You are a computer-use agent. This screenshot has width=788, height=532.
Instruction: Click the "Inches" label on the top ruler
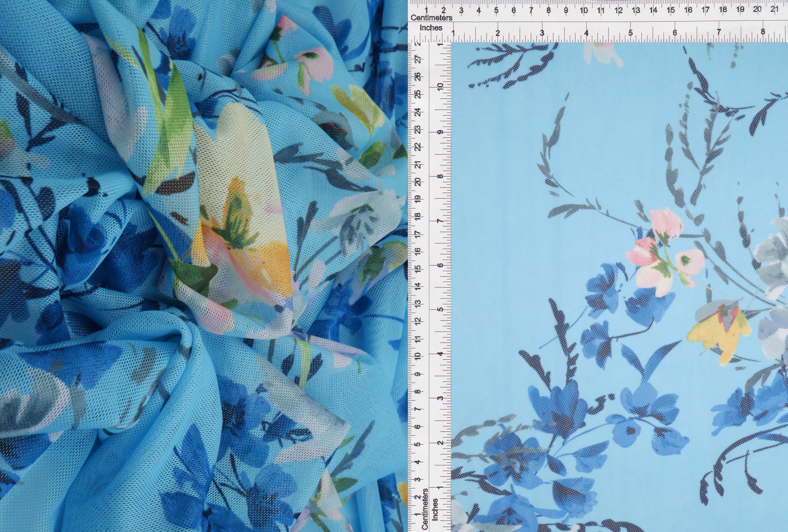431,28
